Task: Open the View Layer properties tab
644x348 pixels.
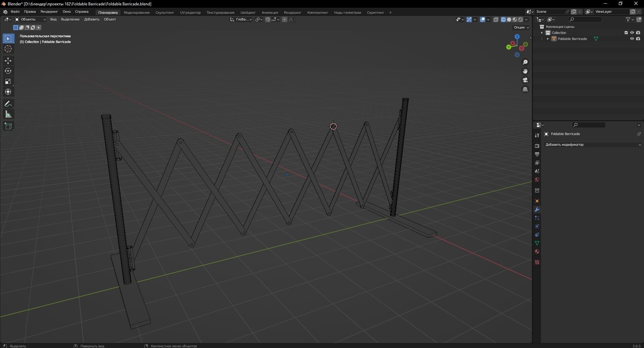Action: coord(537,163)
